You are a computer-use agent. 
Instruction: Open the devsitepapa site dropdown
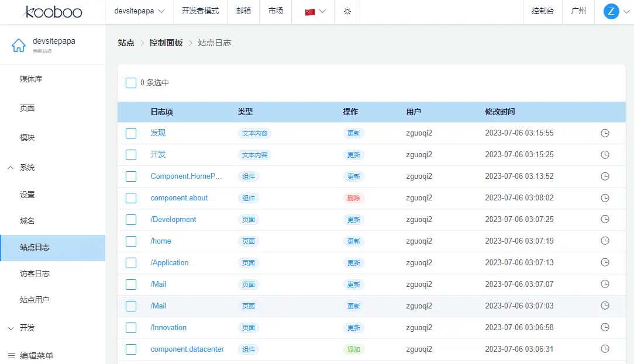click(x=139, y=11)
